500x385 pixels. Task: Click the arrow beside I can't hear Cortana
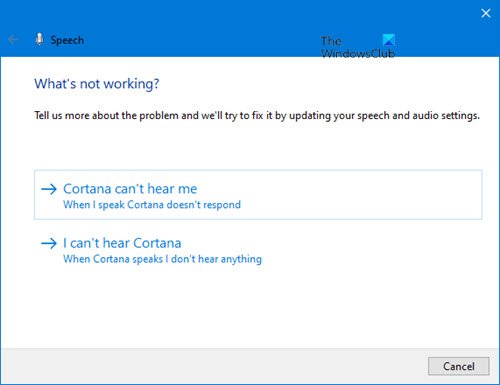coord(49,243)
